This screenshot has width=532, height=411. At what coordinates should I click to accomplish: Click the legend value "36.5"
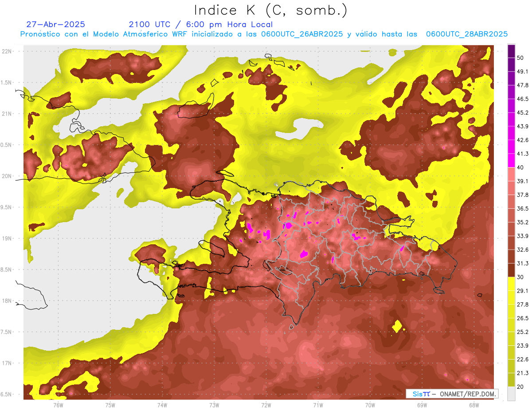pos(523,208)
